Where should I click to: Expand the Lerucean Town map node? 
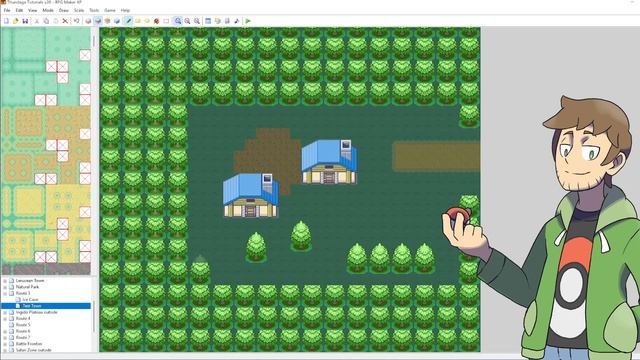[x=5, y=281]
